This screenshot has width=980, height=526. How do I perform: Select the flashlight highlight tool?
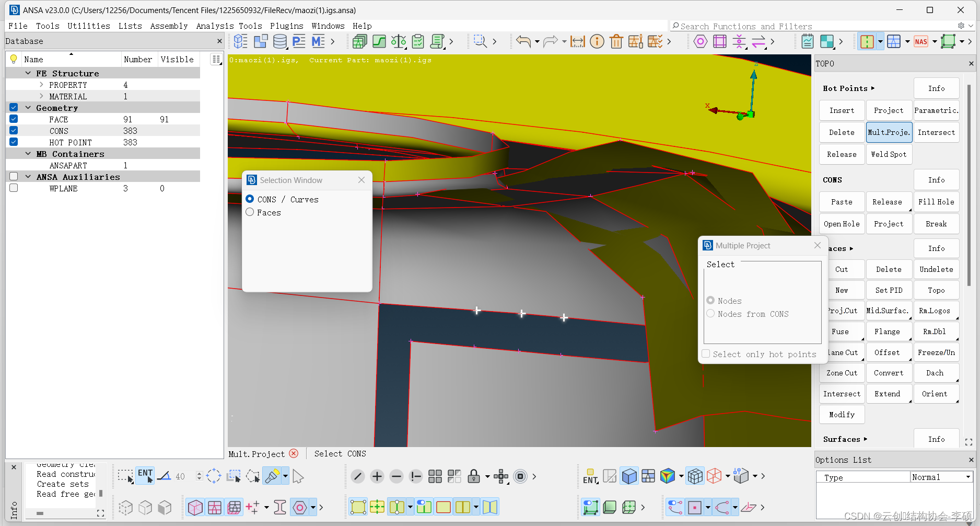click(272, 476)
